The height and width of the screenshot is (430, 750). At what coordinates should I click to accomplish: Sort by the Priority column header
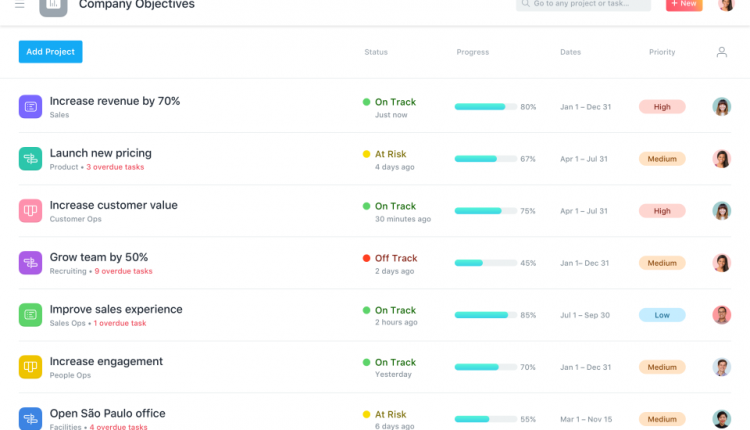[662, 52]
